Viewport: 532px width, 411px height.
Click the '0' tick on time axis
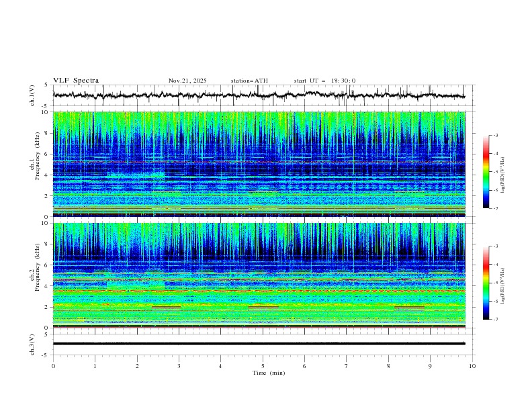(53, 366)
